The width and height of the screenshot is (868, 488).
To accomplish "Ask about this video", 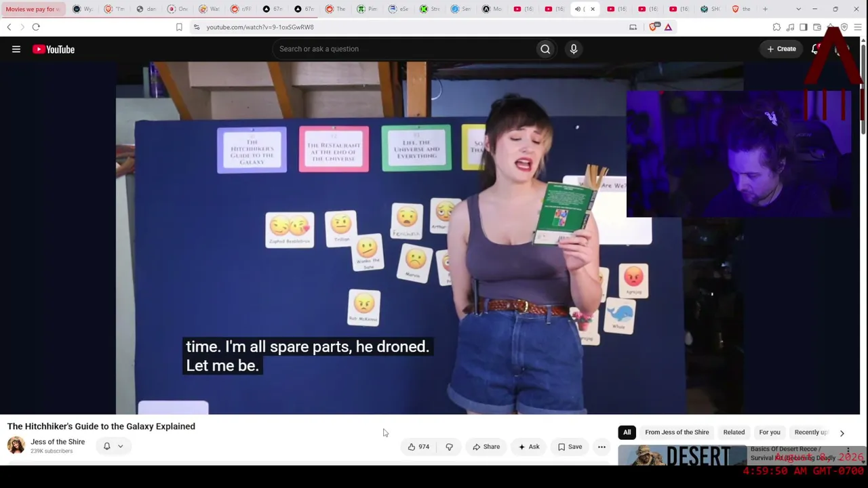I will (529, 447).
